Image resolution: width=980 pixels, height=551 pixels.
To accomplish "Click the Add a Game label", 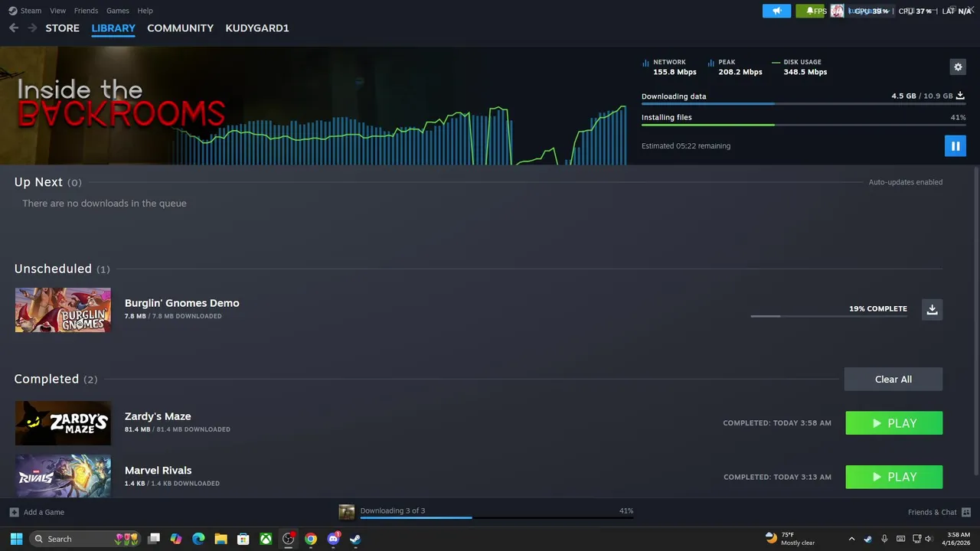I will point(44,512).
